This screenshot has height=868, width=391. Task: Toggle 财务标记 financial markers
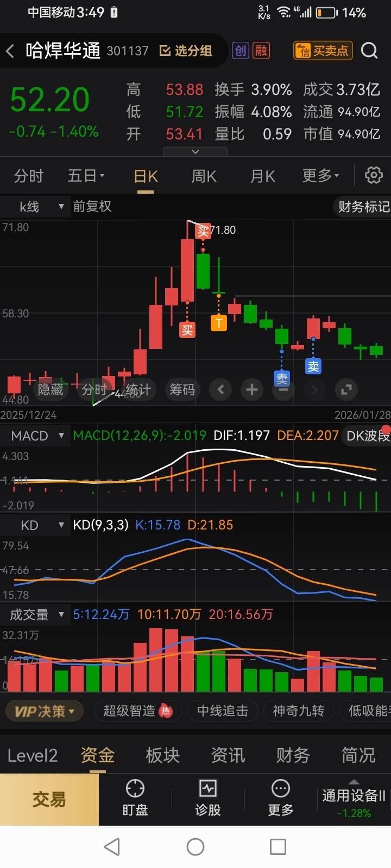(x=363, y=207)
